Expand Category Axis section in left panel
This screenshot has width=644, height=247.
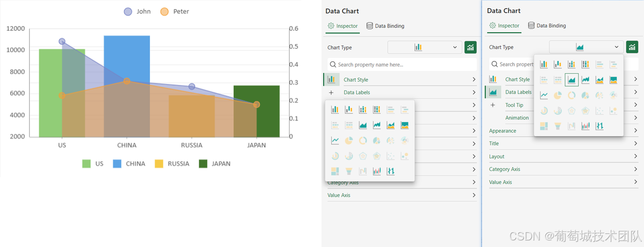pyautogui.click(x=402, y=182)
